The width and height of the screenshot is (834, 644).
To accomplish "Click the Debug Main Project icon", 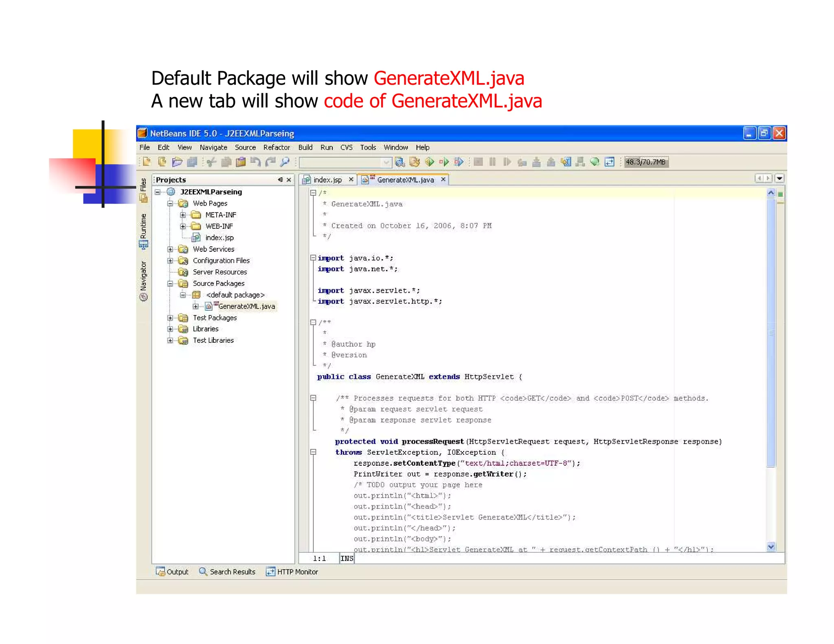I will (444, 162).
